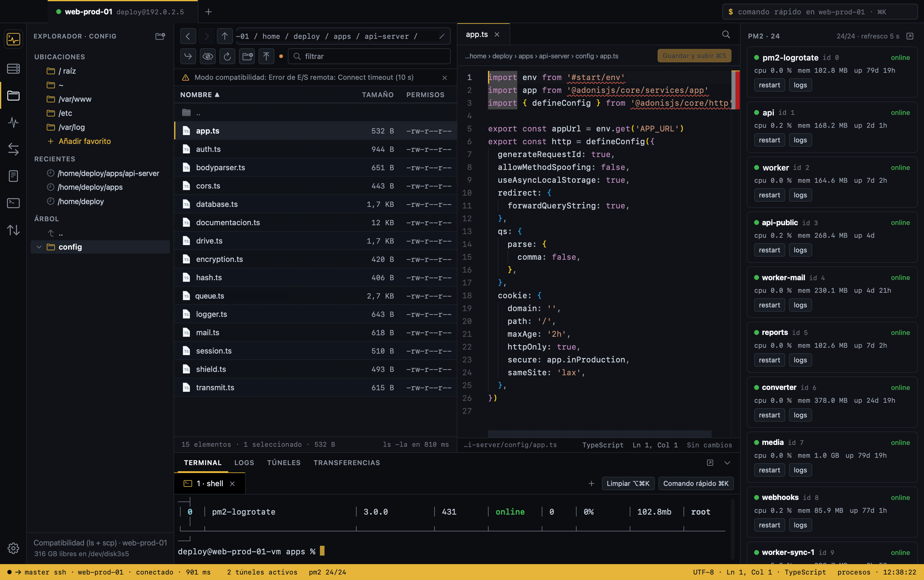Pop out the terminal panel
The width and height of the screenshot is (924, 580).
point(710,463)
